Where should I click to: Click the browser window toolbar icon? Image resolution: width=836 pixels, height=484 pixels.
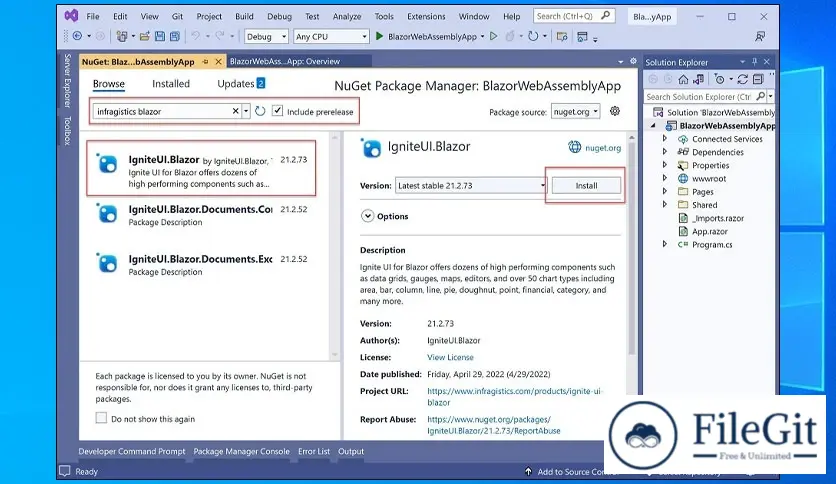pos(582,36)
